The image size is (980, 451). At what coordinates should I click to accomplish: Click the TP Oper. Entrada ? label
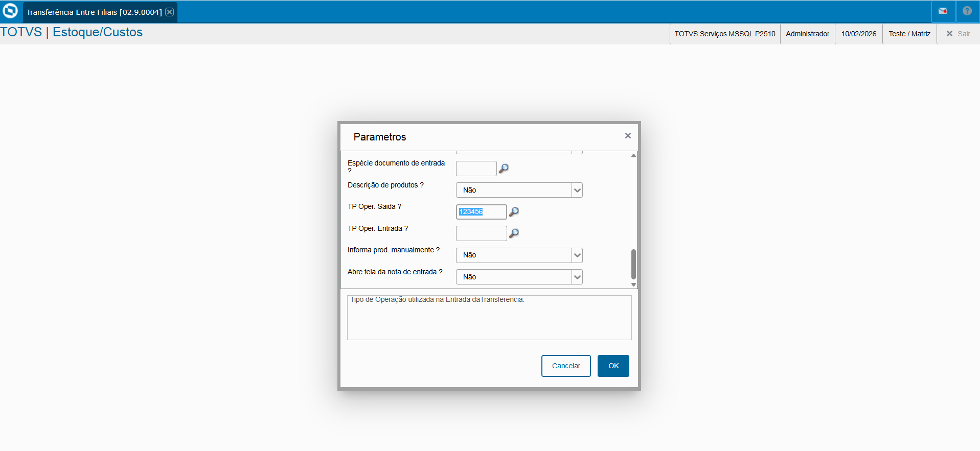(378, 228)
